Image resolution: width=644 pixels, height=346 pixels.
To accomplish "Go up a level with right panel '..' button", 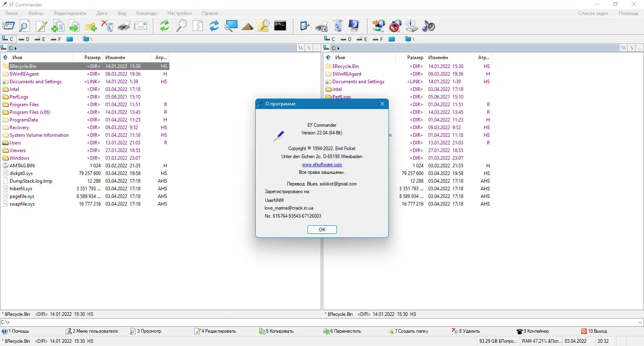I will [640, 48].
